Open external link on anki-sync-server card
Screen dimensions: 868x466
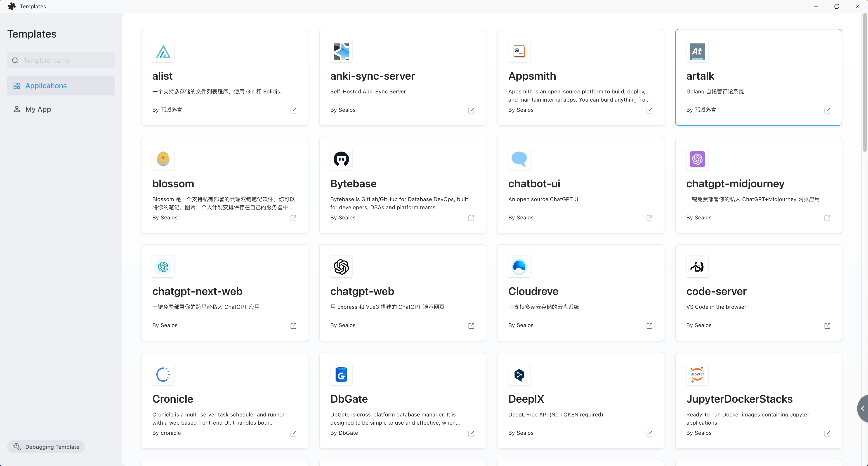point(471,111)
